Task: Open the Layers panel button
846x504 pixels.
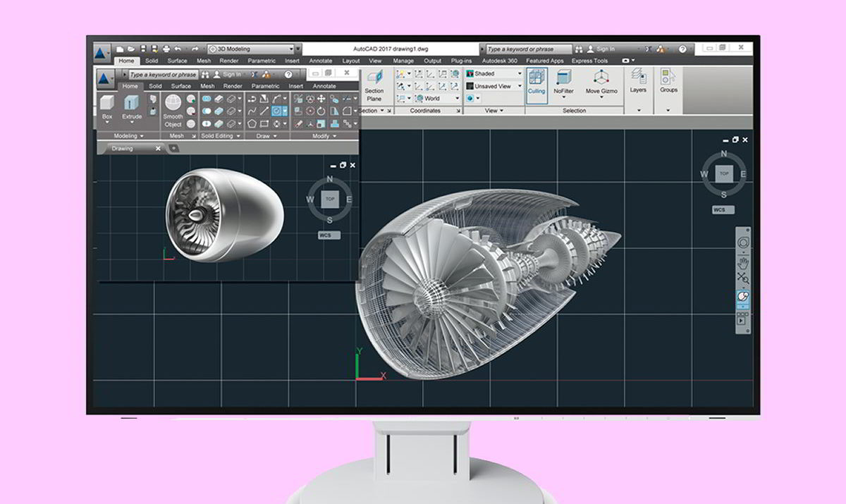Action: pyautogui.click(x=638, y=82)
